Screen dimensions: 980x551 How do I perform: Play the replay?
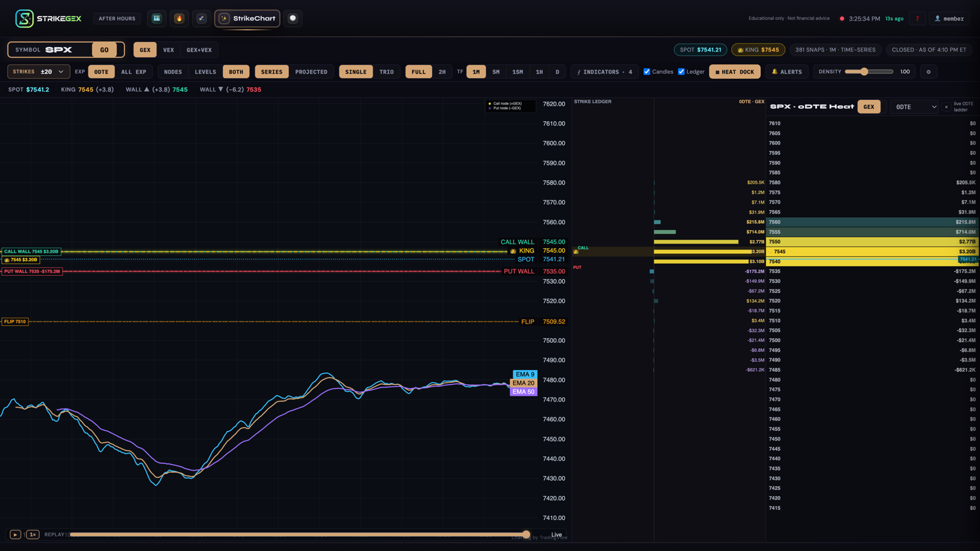click(15, 534)
